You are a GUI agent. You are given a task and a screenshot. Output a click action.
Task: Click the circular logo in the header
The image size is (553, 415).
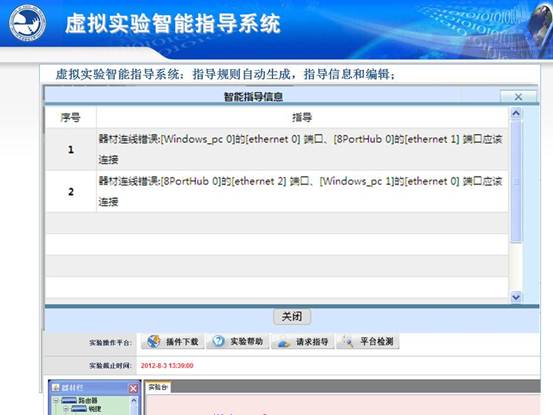(x=27, y=23)
